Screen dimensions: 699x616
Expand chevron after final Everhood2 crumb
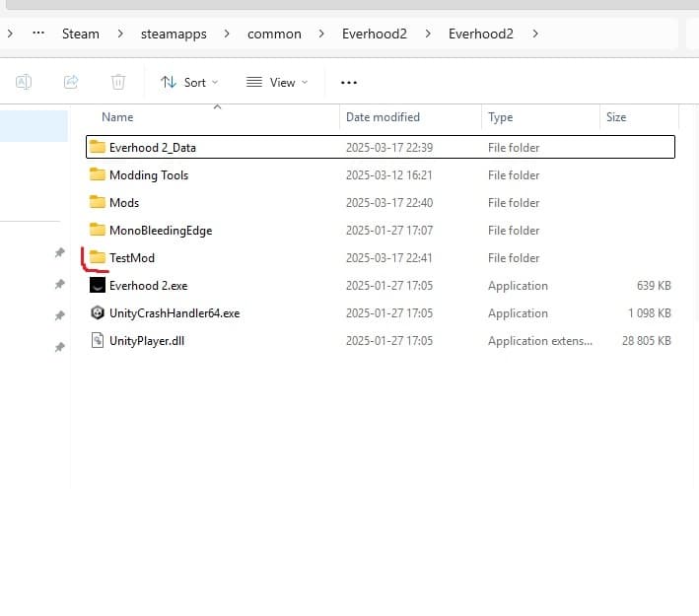(535, 34)
